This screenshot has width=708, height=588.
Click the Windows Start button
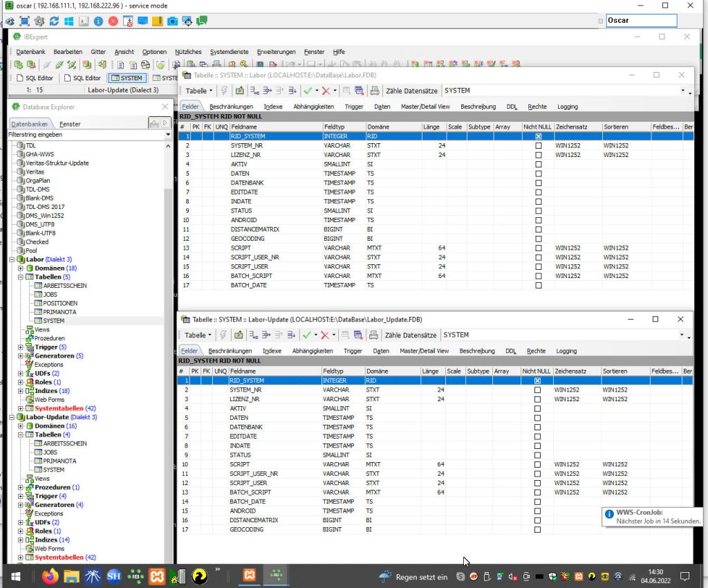(x=16, y=577)
